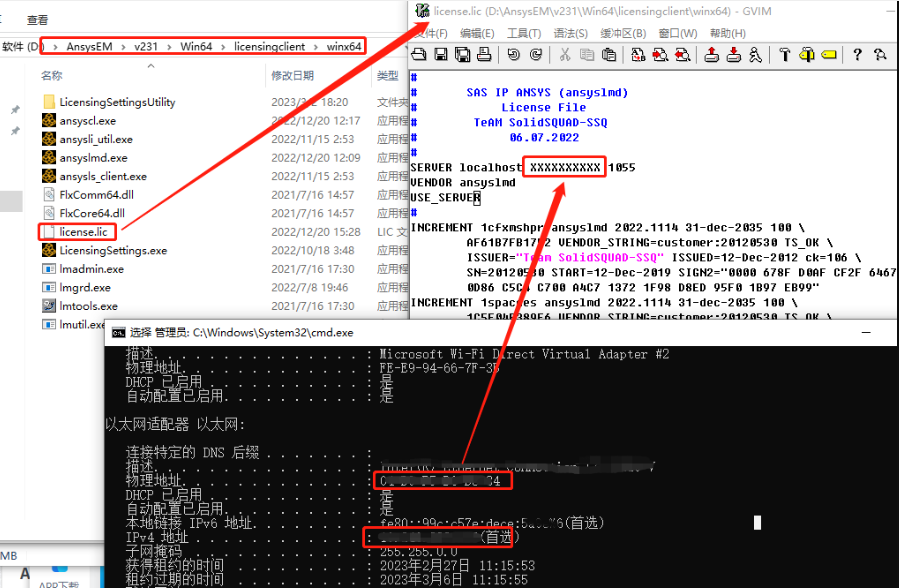
Task: Select the ansyscl.exe file icon
Action: click(49, 120)
